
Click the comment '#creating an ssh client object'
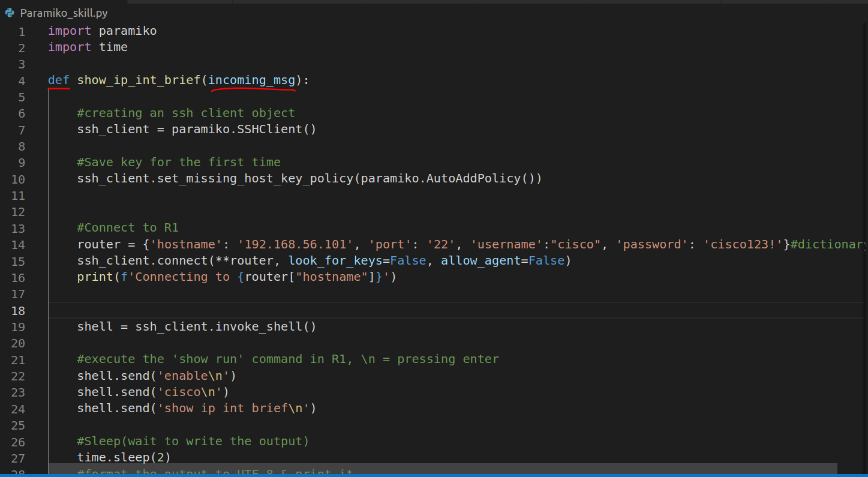point(186,113)
